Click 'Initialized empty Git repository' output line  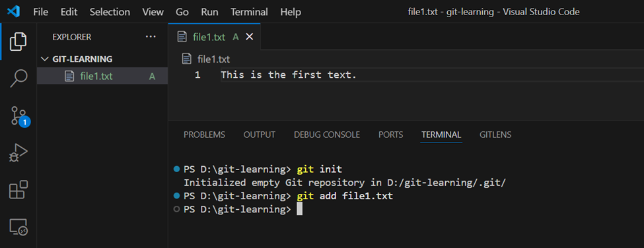[x=345, y=183]
